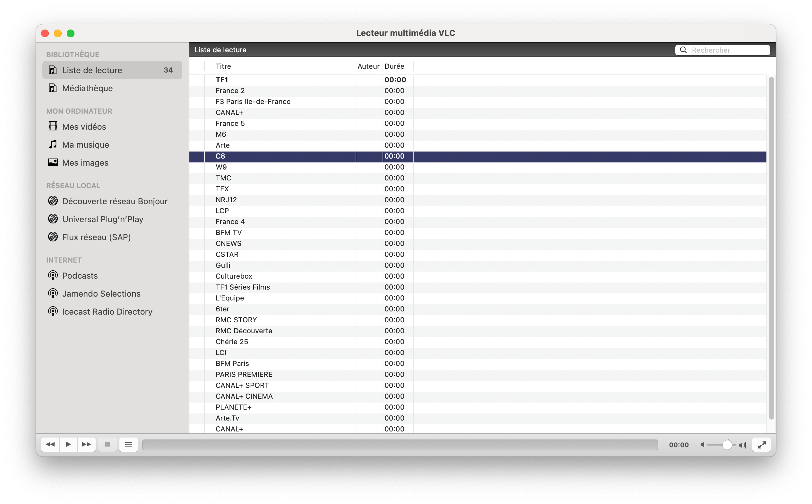The height and width of the screenshot is (504, 812).
Task: Click the podcast icon beside Podcasts
Action: pos(53,276)
